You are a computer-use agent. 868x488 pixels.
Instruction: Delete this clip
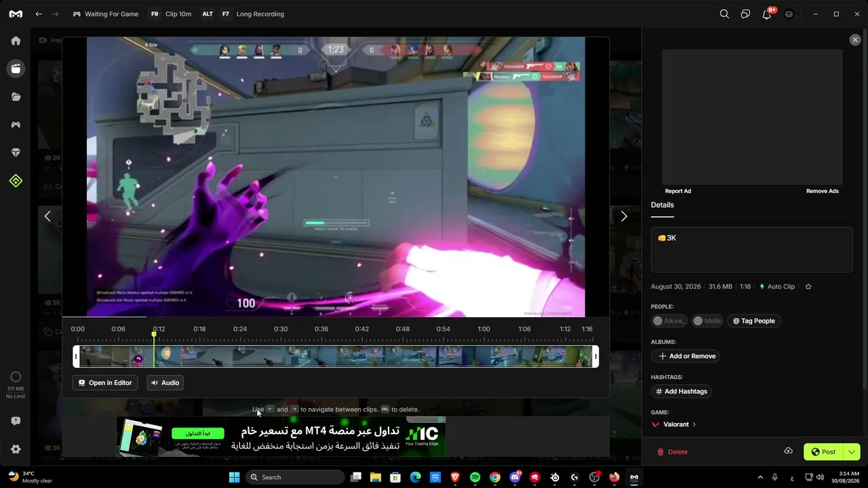pyautogui.click(x=672, y=452)
